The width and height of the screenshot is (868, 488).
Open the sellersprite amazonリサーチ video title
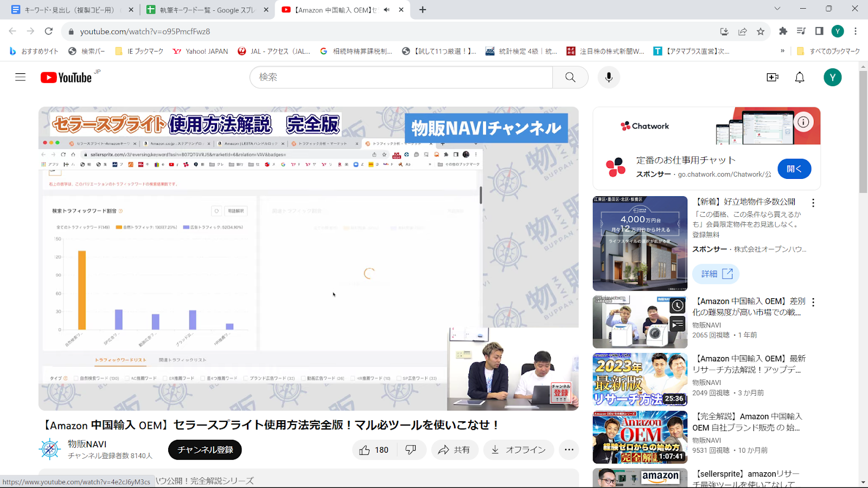746,479
